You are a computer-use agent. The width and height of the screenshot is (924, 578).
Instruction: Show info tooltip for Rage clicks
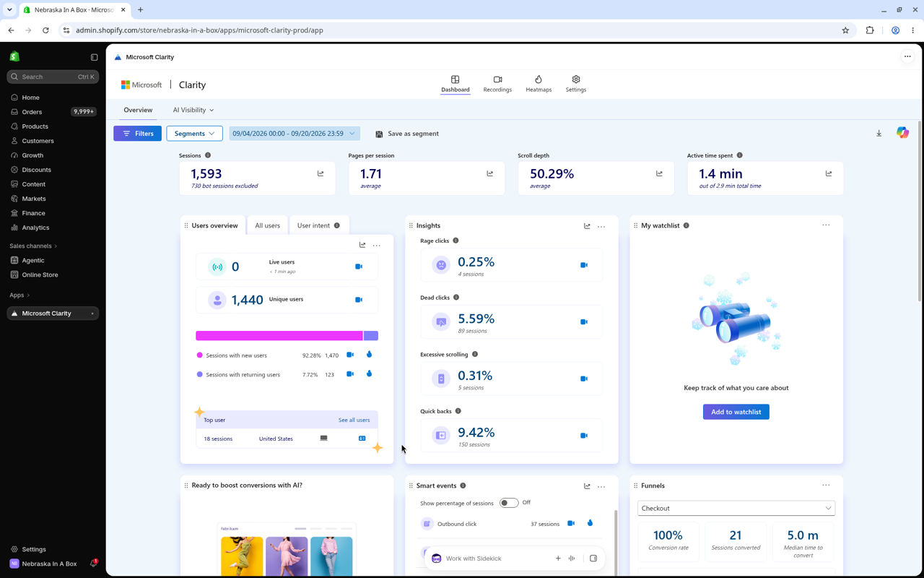[456, 241]
